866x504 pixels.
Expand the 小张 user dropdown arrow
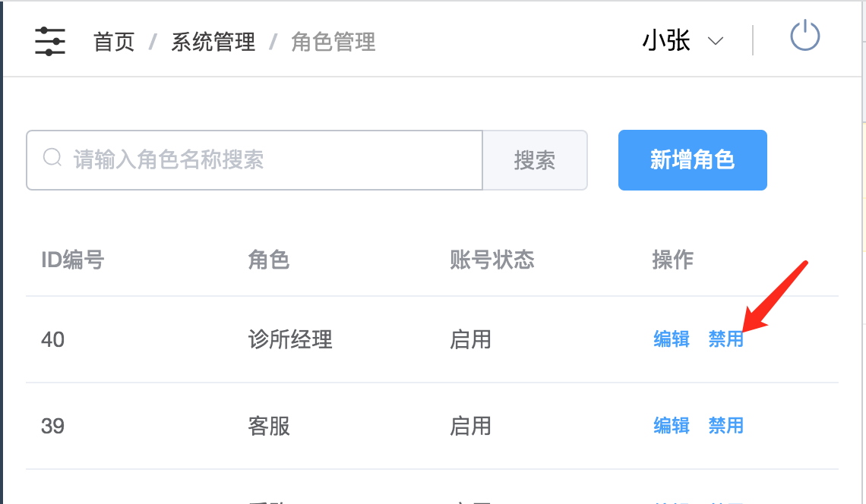click(x=715, y=42)
